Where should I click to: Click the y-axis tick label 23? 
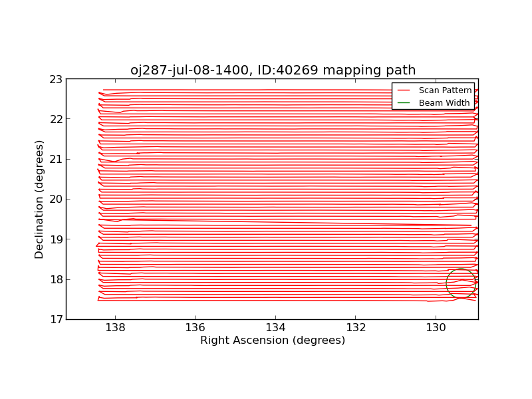tap(57, 79)
